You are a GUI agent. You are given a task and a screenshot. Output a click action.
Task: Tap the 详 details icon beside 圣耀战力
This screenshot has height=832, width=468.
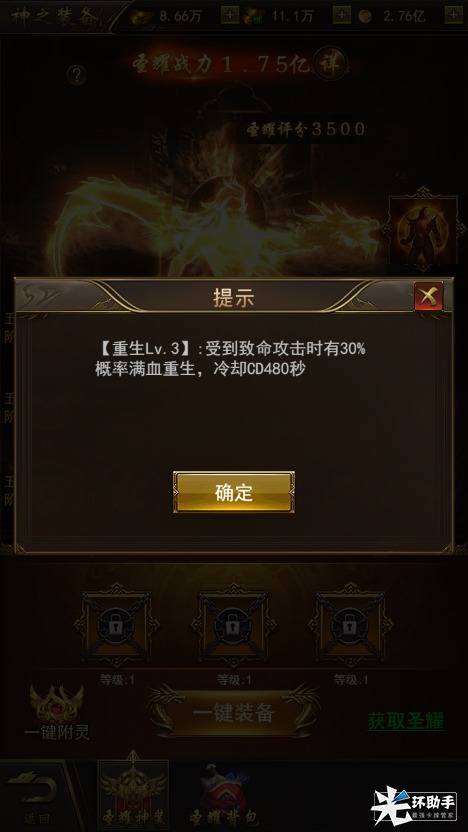click(330, 64)
